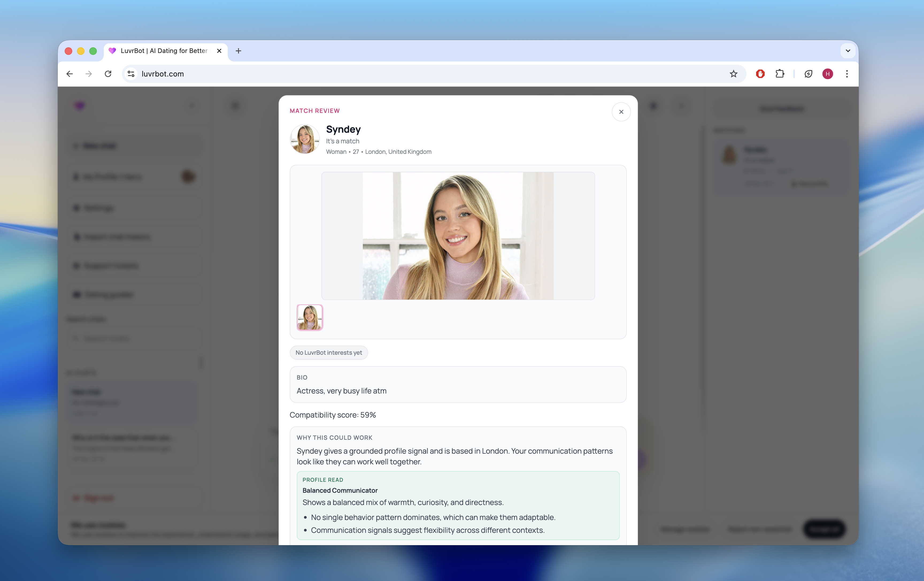
Task: Click the performance speedometer icon in toolbar
Action: pyautogui.click(x=808, y=74)
